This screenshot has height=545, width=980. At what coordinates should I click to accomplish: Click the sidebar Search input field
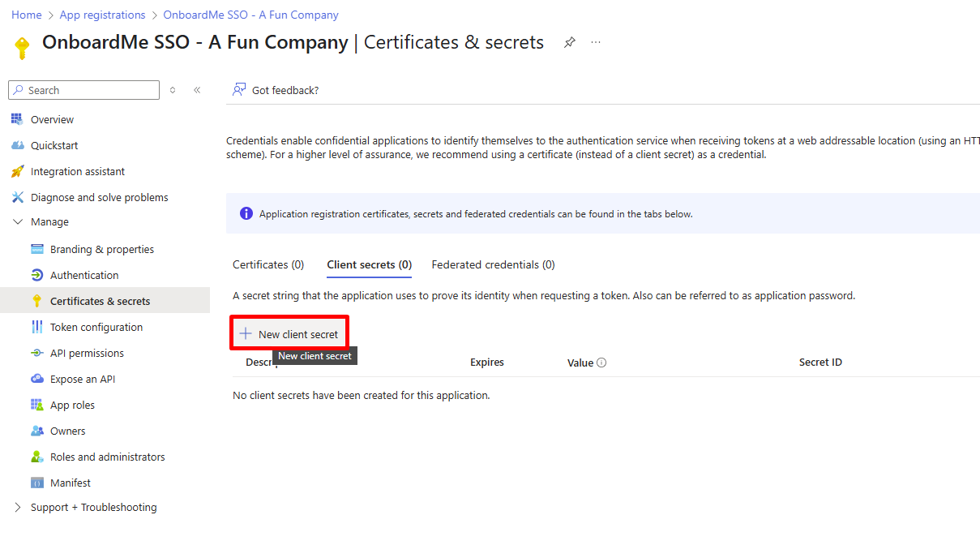(x=89, y=90)
